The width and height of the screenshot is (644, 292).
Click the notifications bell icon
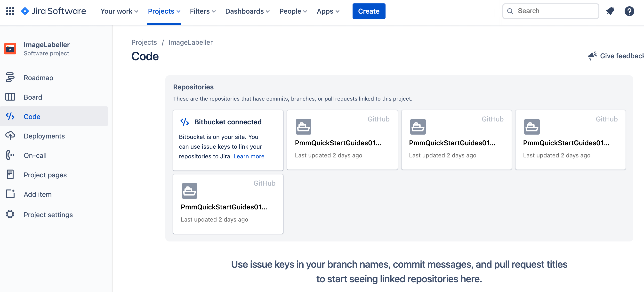click(x=610, y=11)
